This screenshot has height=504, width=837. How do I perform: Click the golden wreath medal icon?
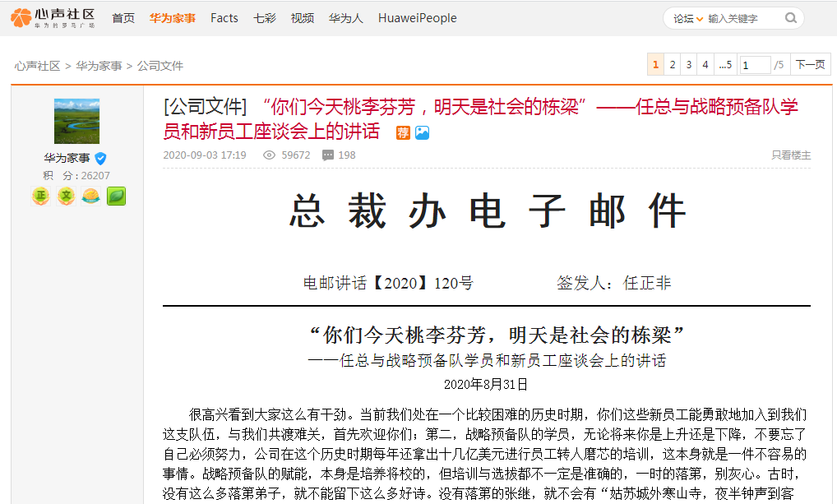tap(91, 196)
